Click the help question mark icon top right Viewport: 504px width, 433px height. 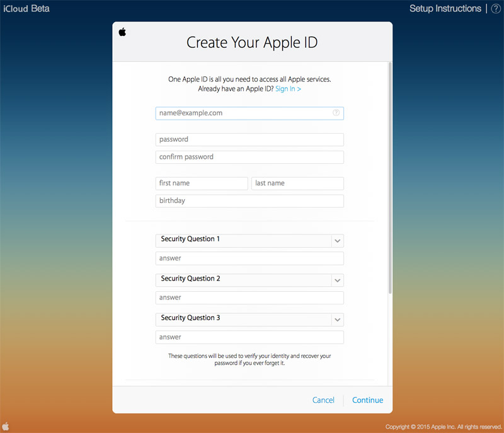(x=496, y=8)
